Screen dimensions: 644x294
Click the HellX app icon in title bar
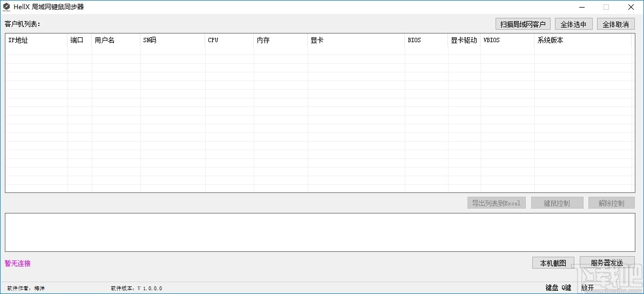click(6, 7)
